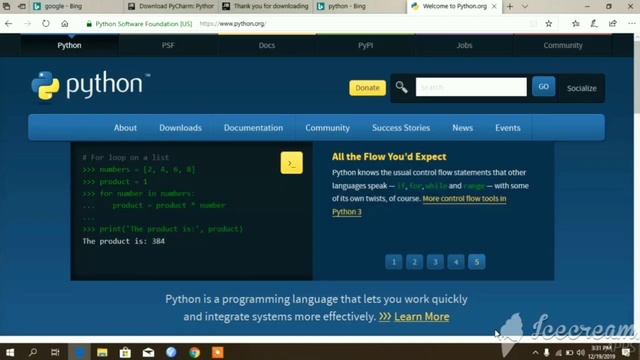Switch to Thank you for downloading tab
Screen dimensions: 640x360
[x=266, y=6]
